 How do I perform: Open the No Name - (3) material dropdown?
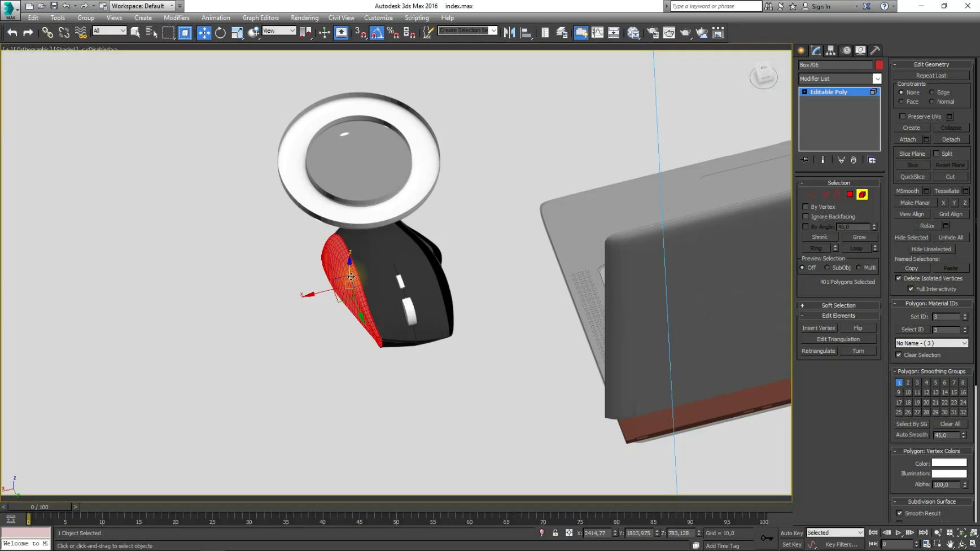tap(931, 343)
